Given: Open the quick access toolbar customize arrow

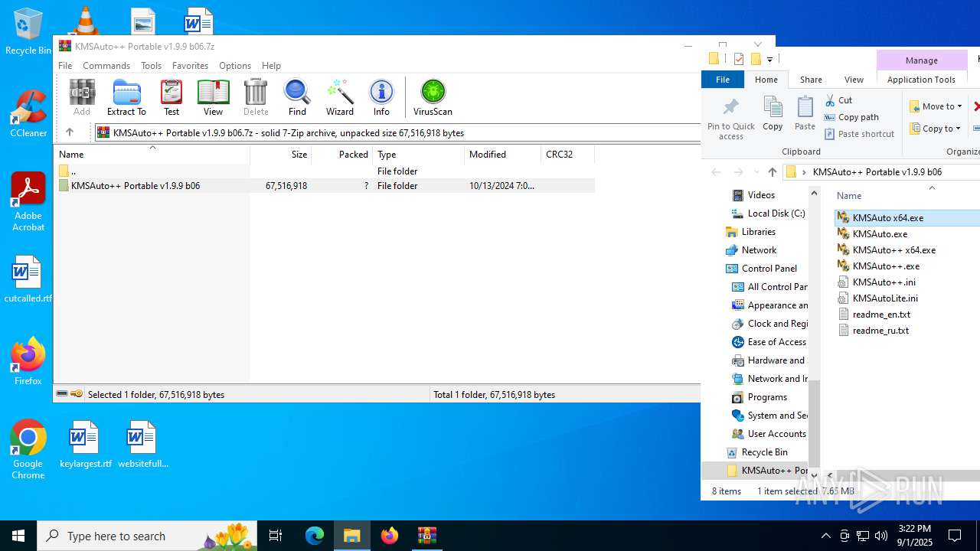Looking at the screenshot, I should pos(769,59).
